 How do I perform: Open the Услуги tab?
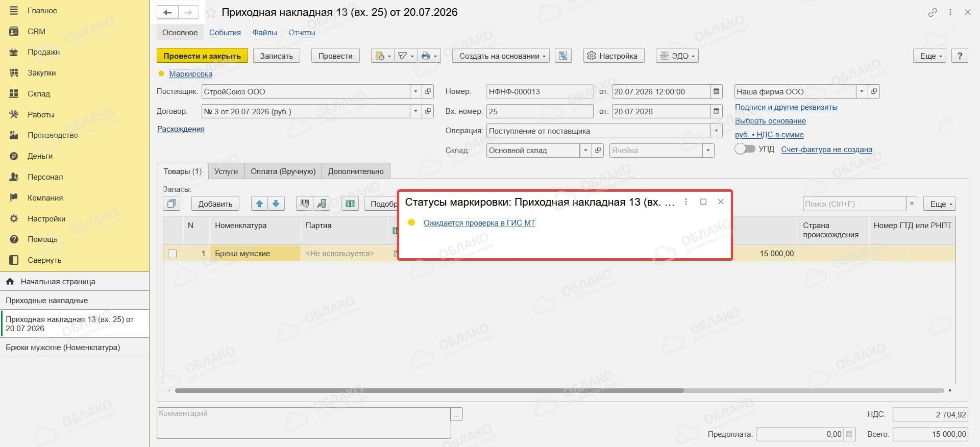click(226, 171)
